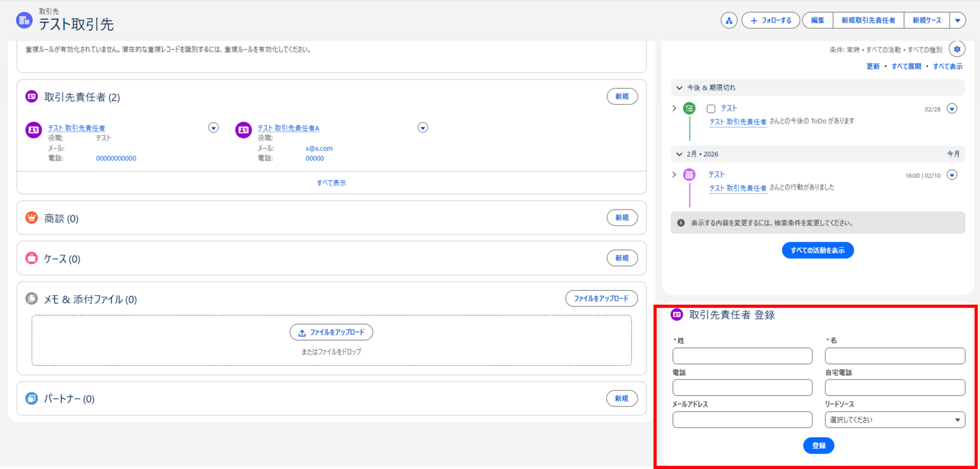Open the リードソース dropdown

click(x=894, y=420)
